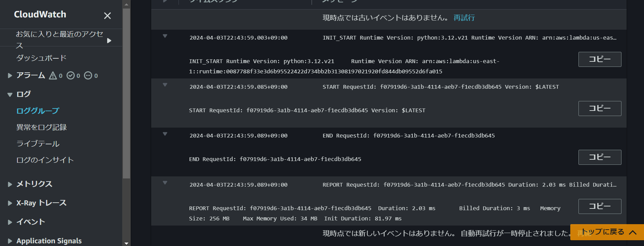
Task: Collapse the START RequestId log event row
Action: (165, 85)
